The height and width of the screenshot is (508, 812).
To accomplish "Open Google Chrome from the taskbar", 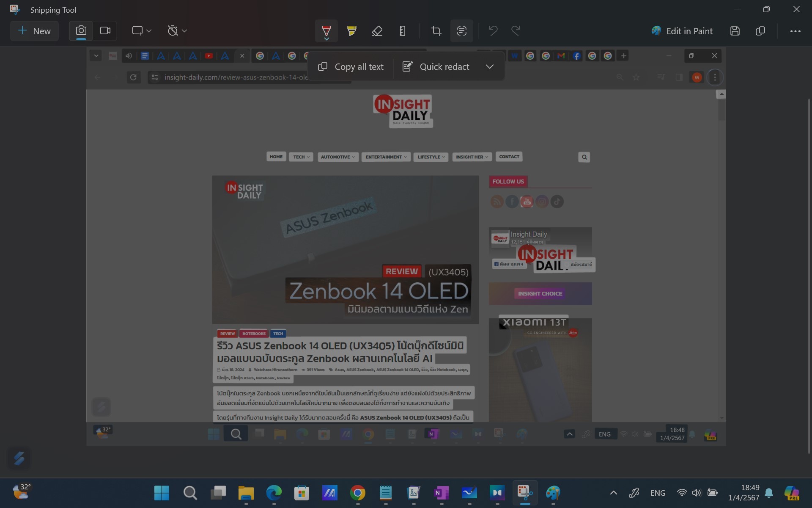I will (358, 493).
